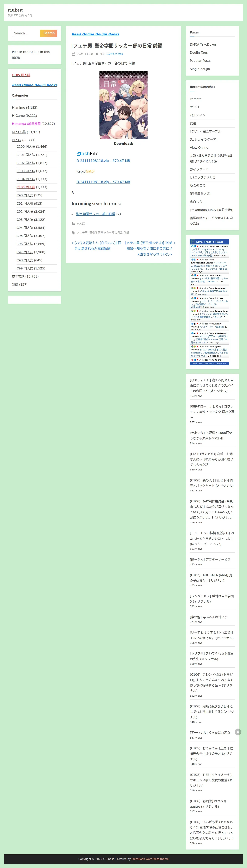Viewport: 247px width, 868px height.
Task: Open the Single doujin page
Action: 200,69
